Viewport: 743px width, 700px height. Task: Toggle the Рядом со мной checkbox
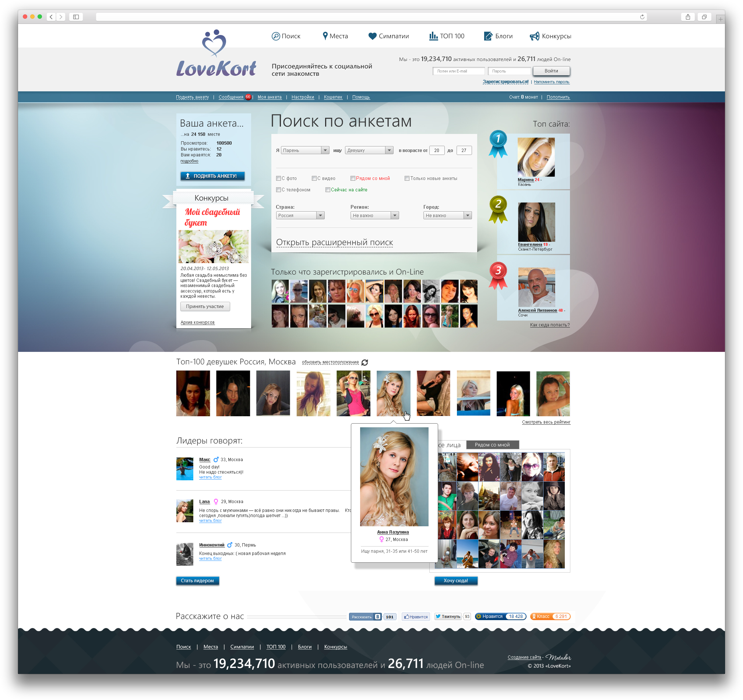353,178
